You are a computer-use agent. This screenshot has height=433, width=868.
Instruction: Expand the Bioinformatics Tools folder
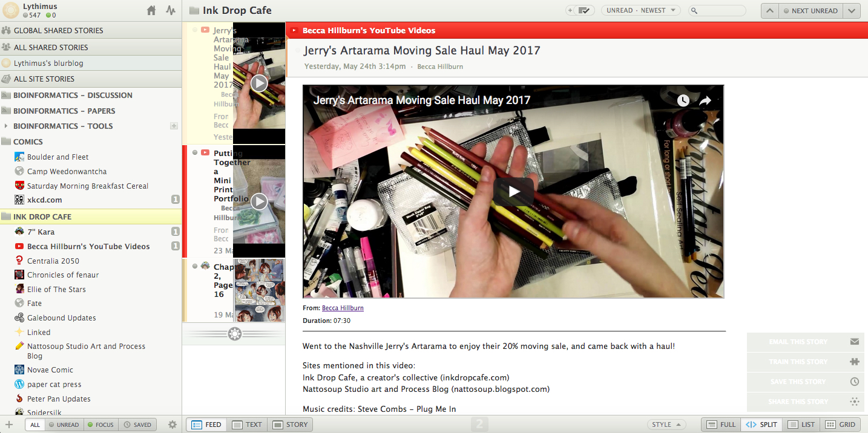[x=6, y=126]
